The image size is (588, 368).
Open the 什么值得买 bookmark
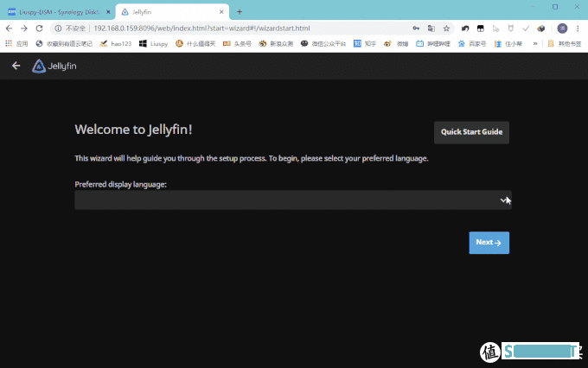click(195, 43)
